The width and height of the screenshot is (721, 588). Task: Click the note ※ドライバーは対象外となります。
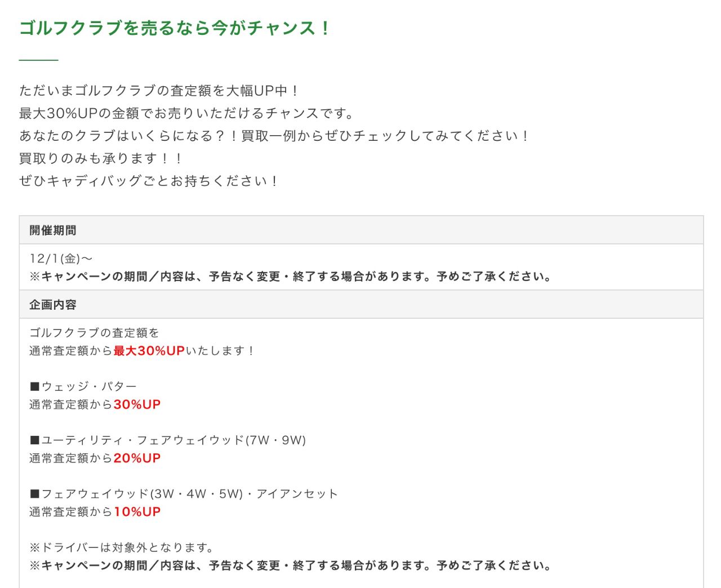point(122,547)
